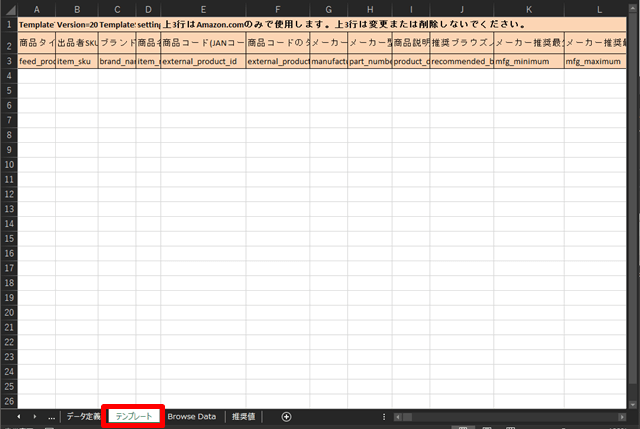The height and width of the screenshot is (429, 640).
Task: Click the feed_product_type cell in column A
Action: pos(37,61)
